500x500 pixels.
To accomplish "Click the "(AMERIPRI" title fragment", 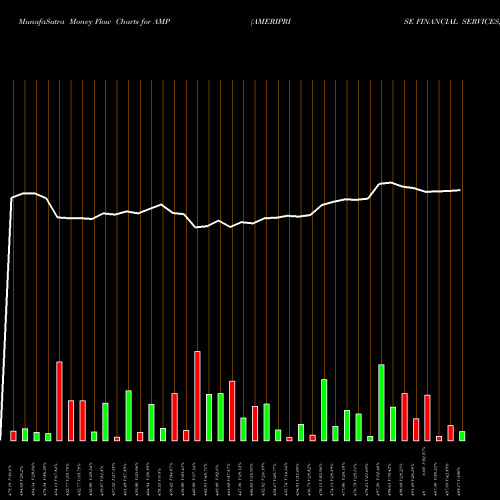I will pos(271,22).
